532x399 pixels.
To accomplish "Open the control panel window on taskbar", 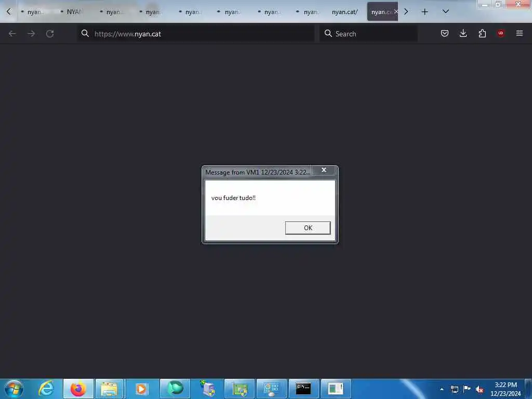I will click(271, 389).
